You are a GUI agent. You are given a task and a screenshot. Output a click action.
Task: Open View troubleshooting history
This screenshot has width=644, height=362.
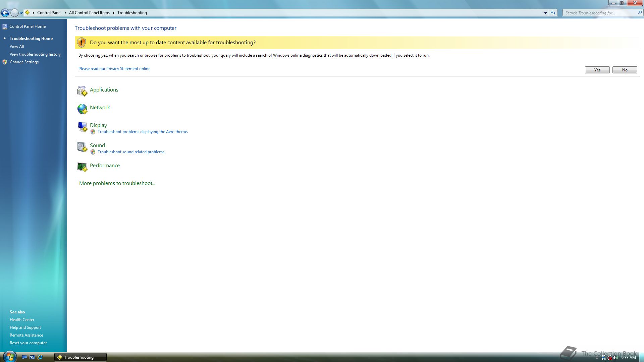(x=35, y=54)
